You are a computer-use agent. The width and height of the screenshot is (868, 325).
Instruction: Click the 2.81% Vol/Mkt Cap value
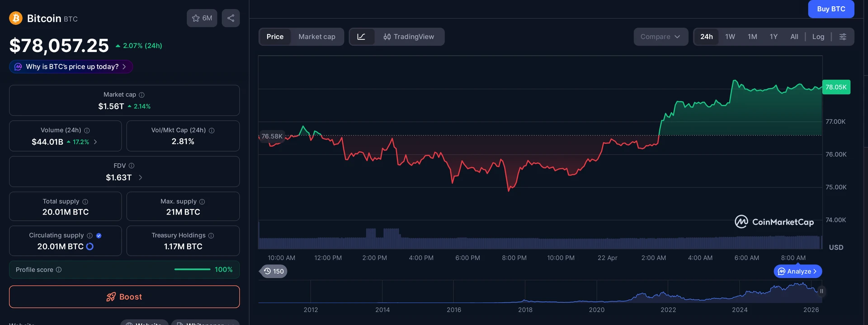183,142
